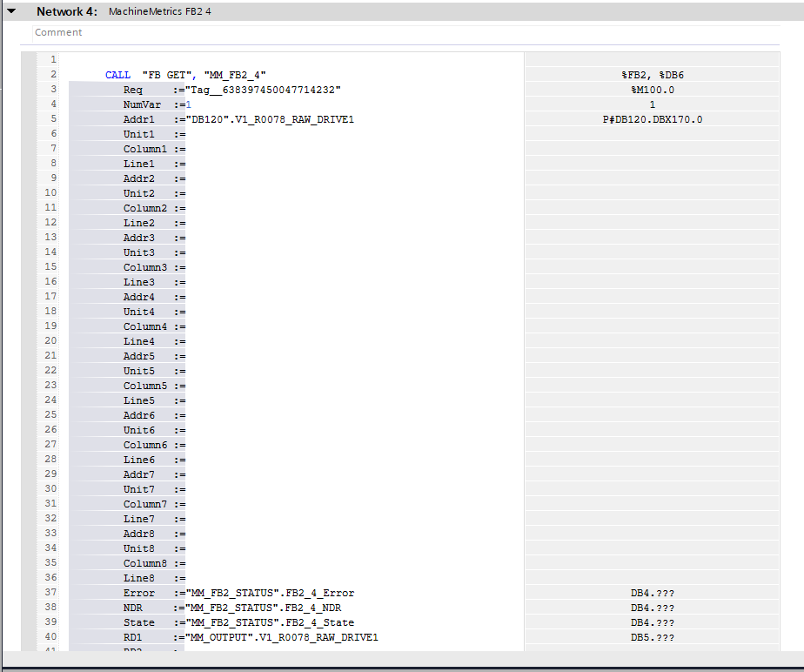Collapse Network 4 with the triangle arrow
Image resolution: width=804 pixels, height=672 pixels.
click(x=11, y=10)
